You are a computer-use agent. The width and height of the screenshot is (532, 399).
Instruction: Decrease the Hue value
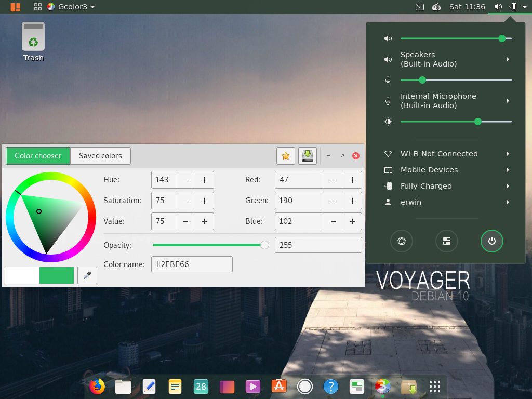click(185, 180)
